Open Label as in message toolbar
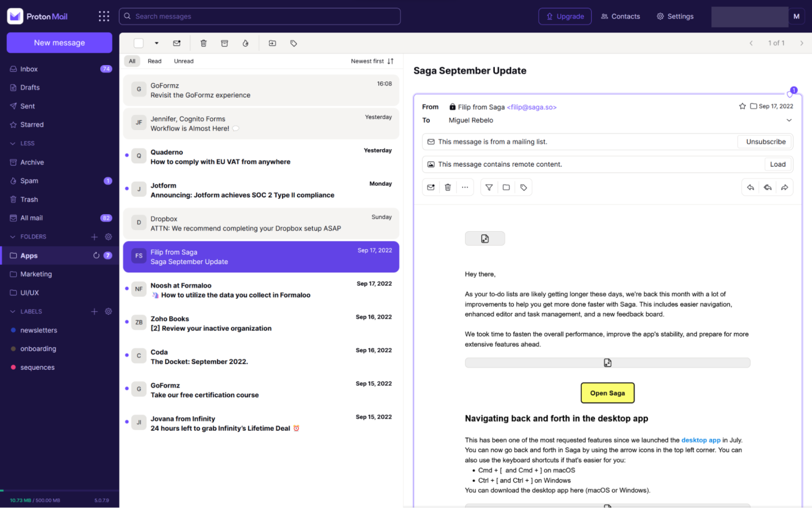 (524, 187)
